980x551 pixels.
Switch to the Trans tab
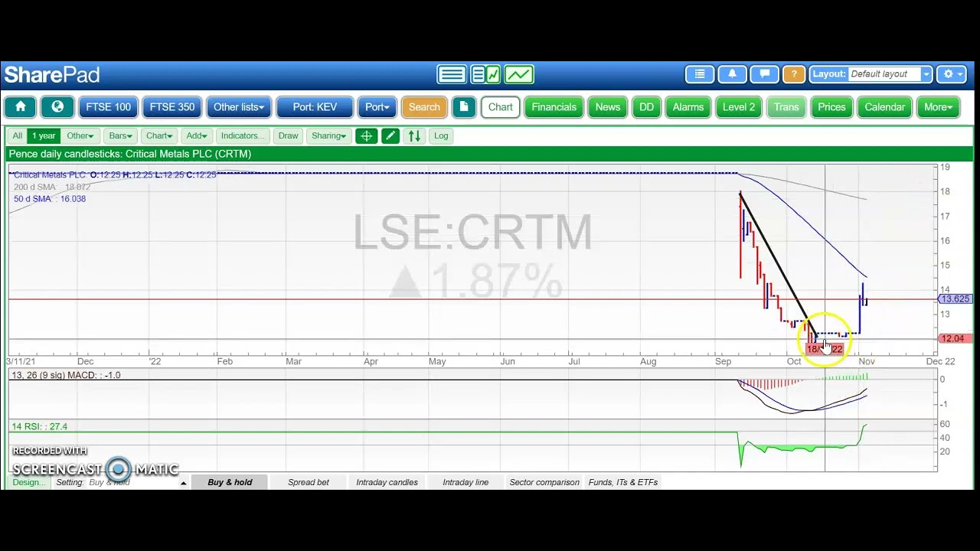pos(786,107)
